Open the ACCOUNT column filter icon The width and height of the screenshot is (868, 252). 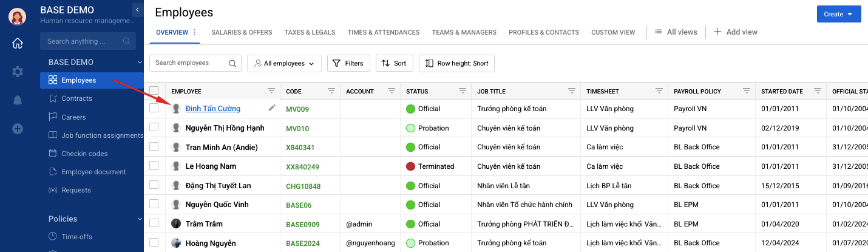pos(392,91)
